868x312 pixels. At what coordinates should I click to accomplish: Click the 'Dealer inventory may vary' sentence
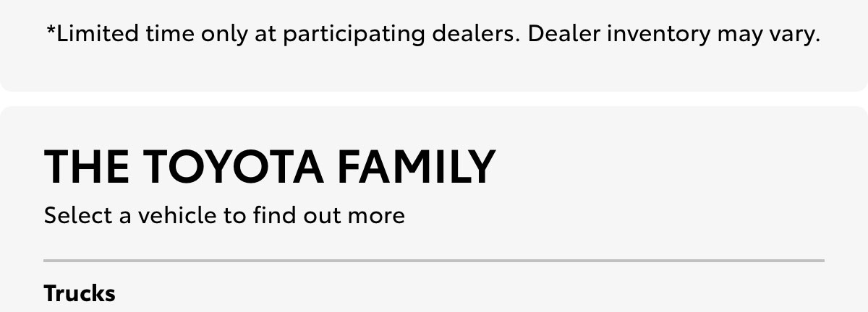(674, 35)
